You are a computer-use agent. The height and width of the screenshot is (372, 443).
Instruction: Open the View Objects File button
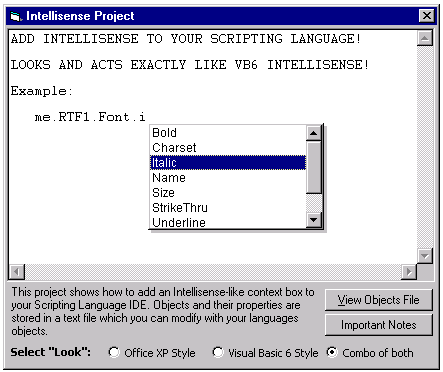click(379, 300)
